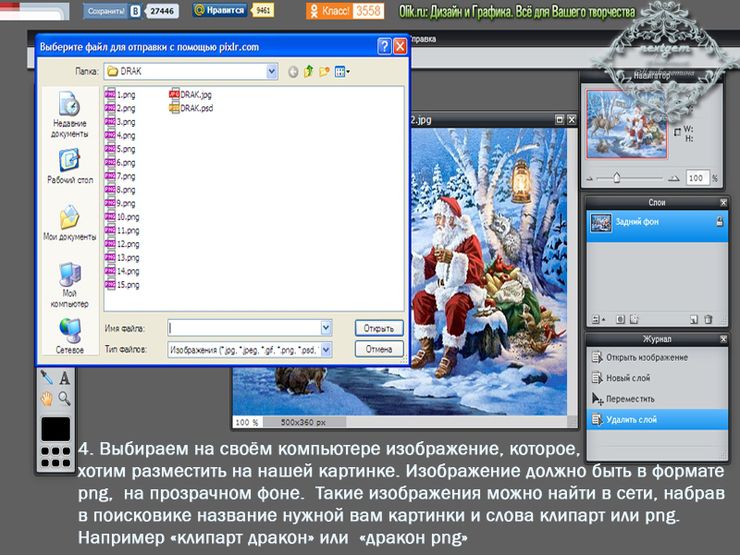Select Новый слой in the Журнал history

(x=656, y=378)
